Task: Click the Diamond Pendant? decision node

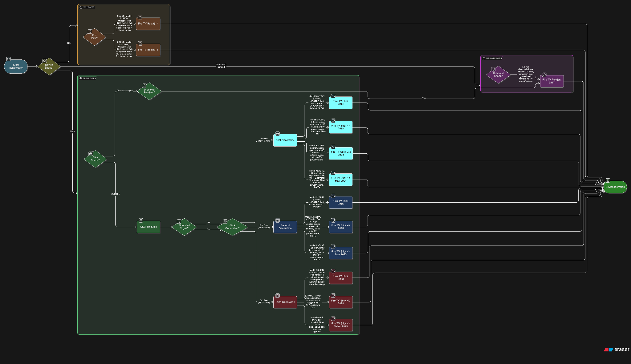Action: (149, 91)
